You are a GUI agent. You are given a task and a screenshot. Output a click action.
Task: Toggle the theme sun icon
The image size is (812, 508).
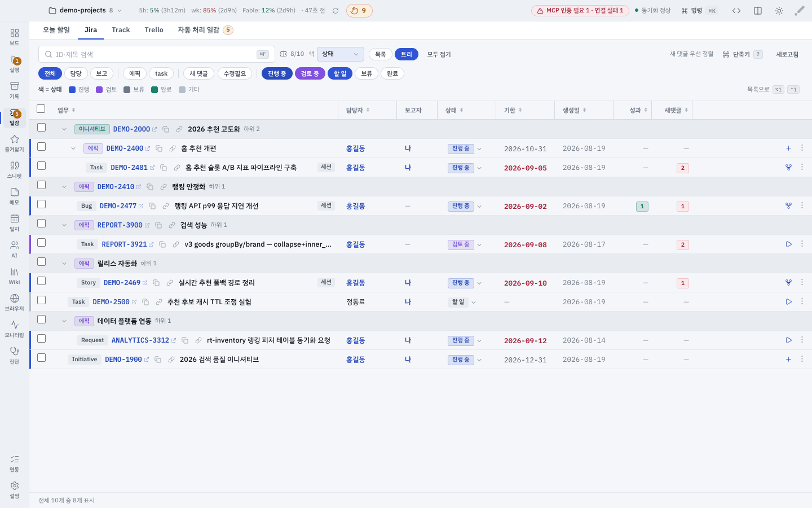[779, 11]
